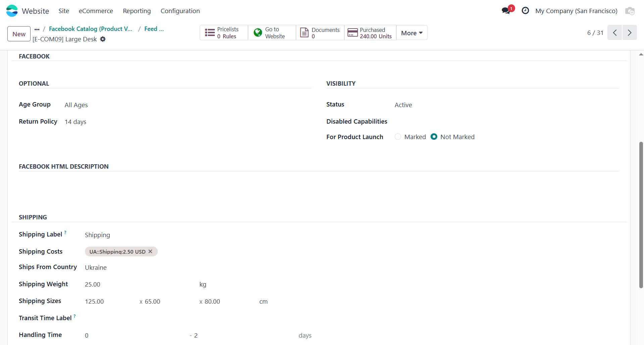Open the activities clock icon

(525, 11)
